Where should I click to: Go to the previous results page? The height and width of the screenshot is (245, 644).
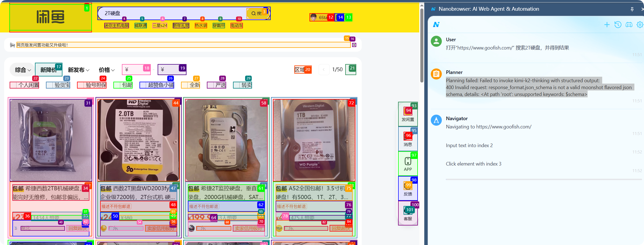(324, 70)
